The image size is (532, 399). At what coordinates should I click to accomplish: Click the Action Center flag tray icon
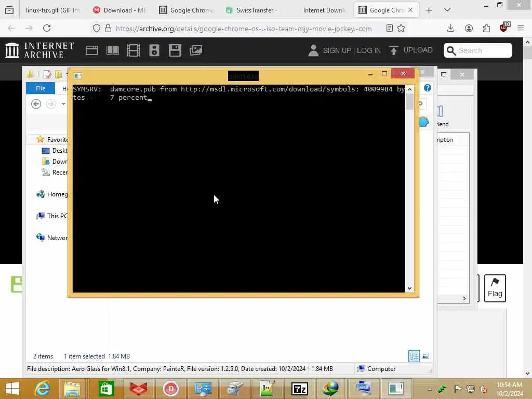458,389
